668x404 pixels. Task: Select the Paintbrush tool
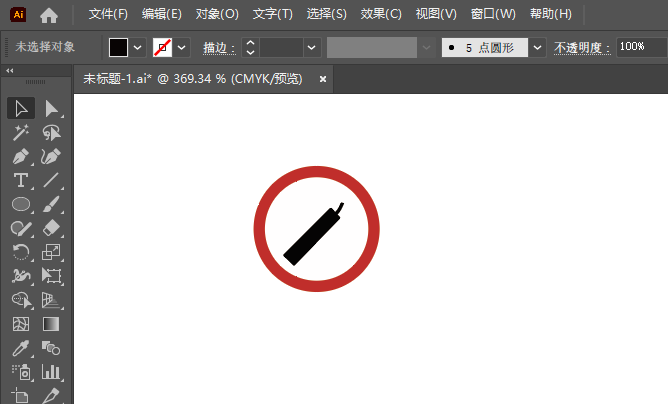click(x=52, y=204)
